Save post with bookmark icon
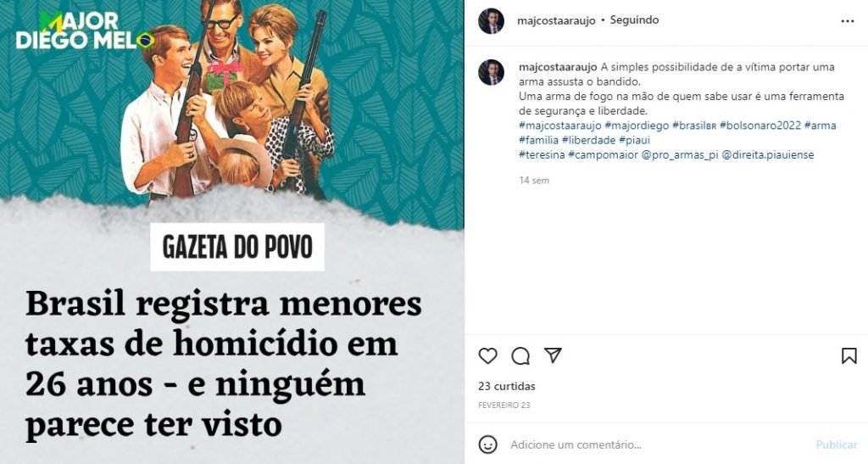Image resolution: width=868 pixels, height=464 pixels. coord(849,356)
